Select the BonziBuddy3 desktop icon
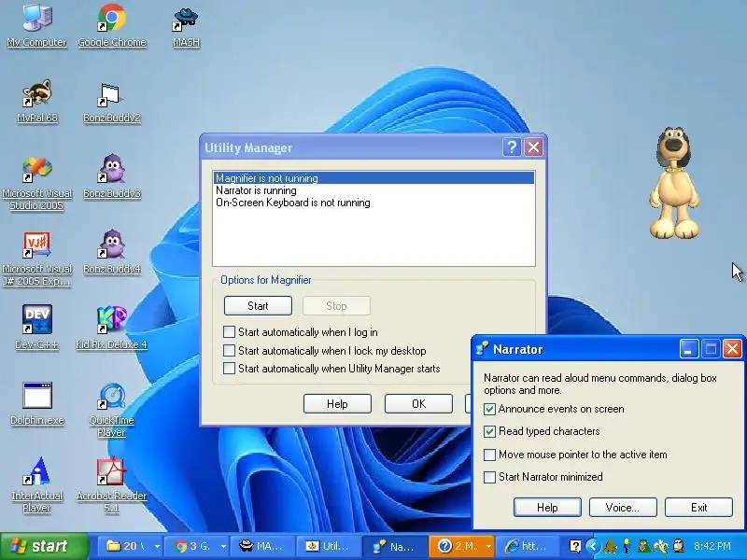This screenshot has height=560, width=747. pyautogui.click(x=112, y=176)
